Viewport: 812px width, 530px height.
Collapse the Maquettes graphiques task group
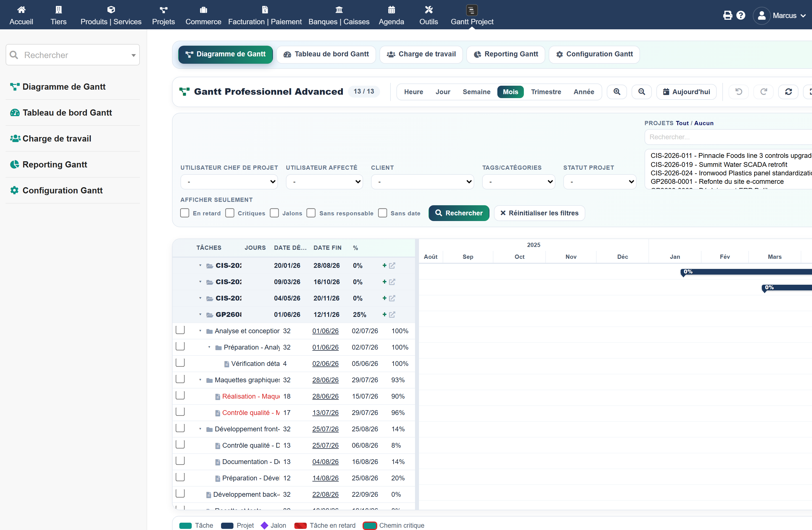200,380
